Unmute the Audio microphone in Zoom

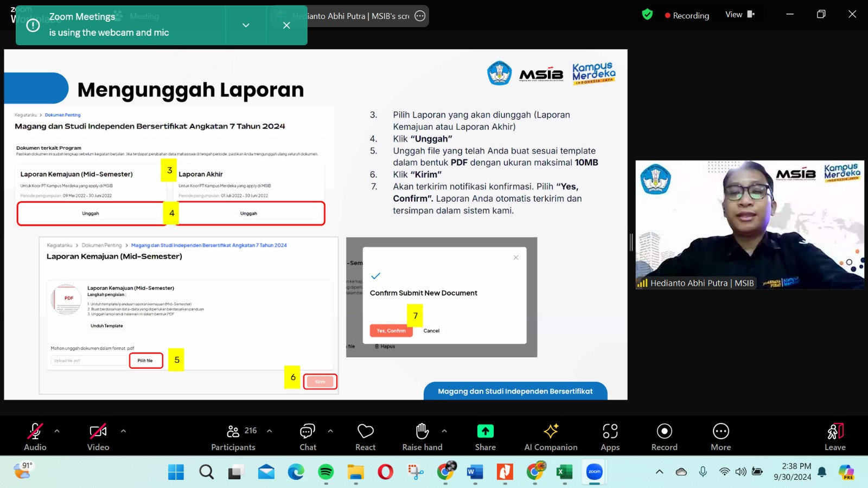click(35, 437)
